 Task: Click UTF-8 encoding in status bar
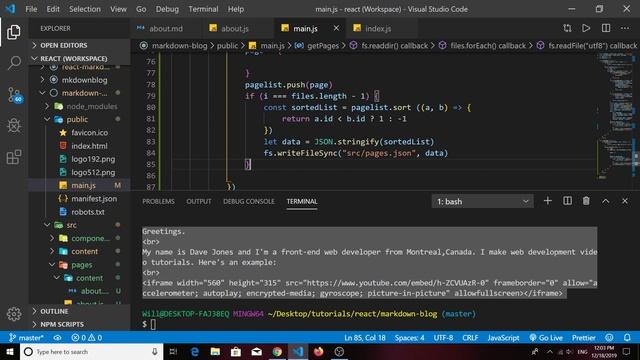pyautogui.click(x=443, y=338)
